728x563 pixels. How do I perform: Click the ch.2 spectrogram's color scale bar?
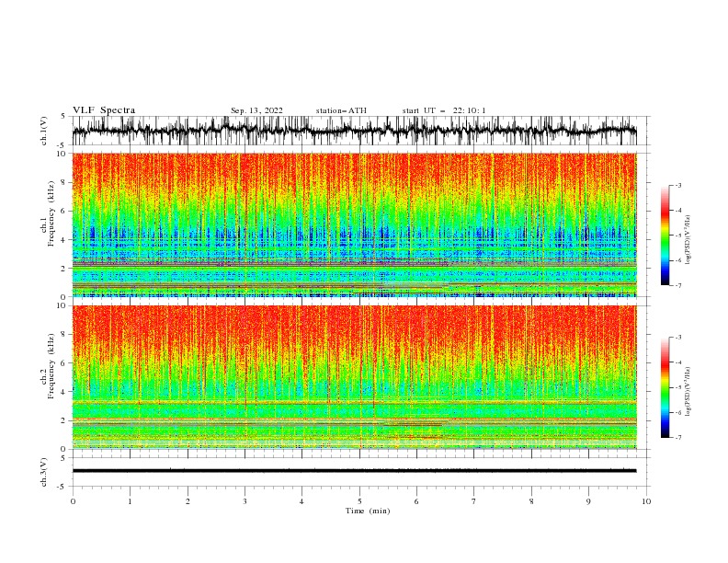(665, 387)
